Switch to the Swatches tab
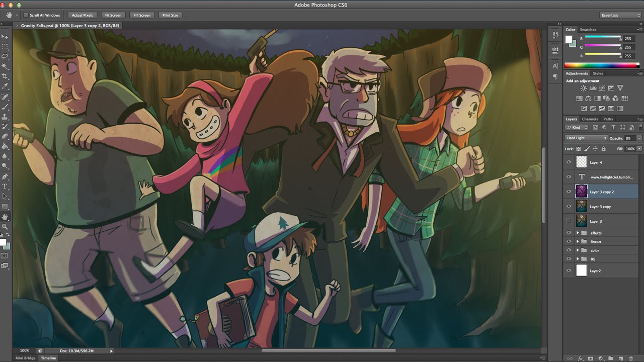Screen dimensions: 644x362 588,30
